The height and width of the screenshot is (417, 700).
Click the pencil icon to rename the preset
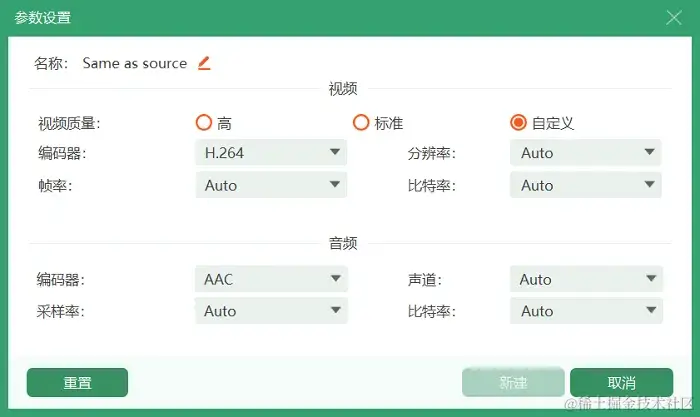pyautogui.click(x=204, y=63)
